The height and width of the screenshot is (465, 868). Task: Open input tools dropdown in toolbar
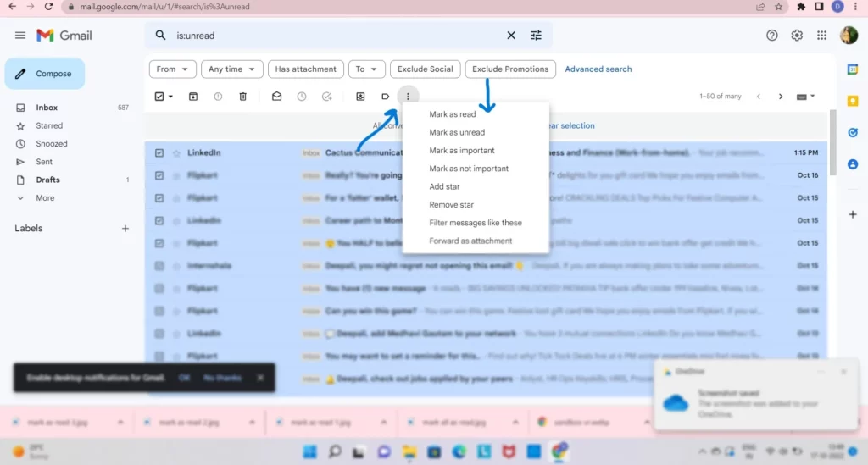point(805,97)
